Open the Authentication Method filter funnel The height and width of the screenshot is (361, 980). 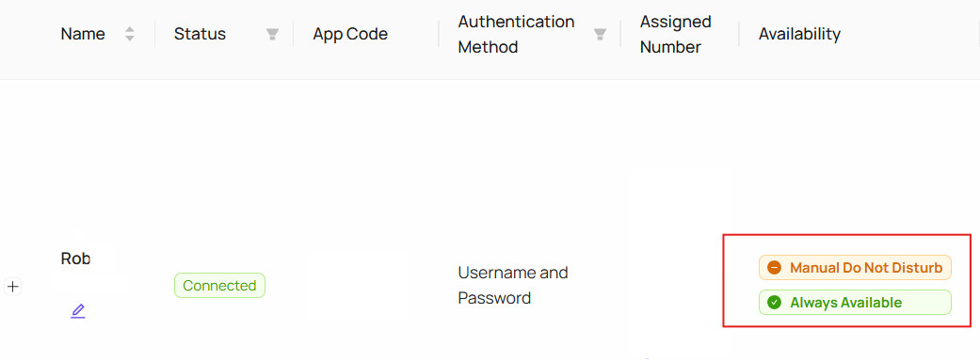600,35
